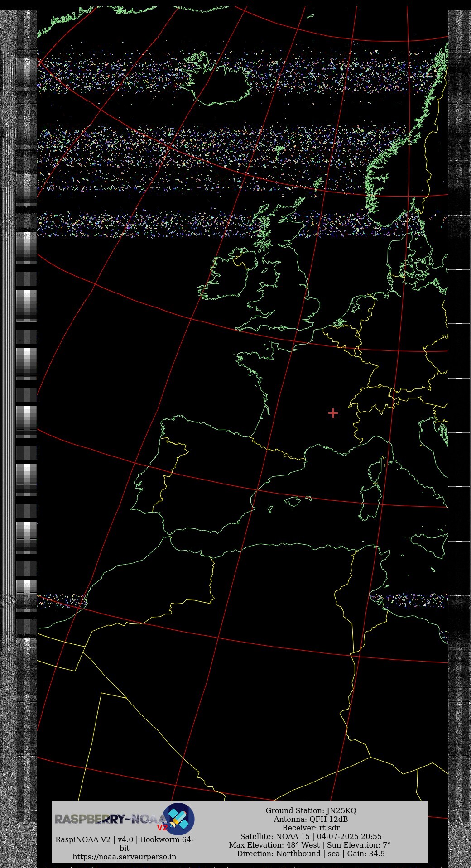The image size is (471, 868).
Task: Click the satellite icon in the logo
Action: (x=178, y=819)
